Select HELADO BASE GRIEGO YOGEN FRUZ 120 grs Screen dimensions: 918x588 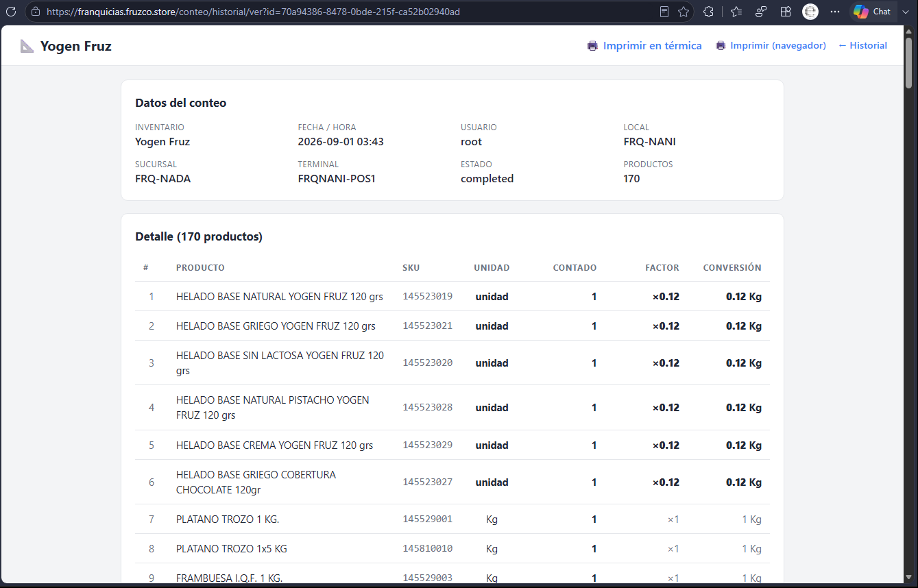[x=276, y=326]
